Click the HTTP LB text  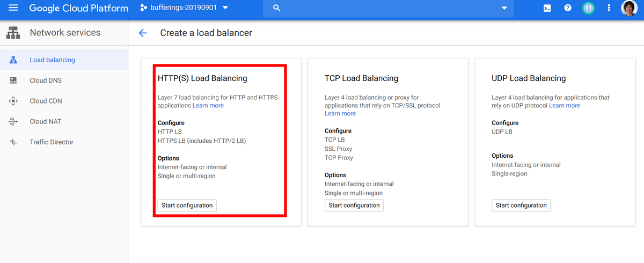170,131
